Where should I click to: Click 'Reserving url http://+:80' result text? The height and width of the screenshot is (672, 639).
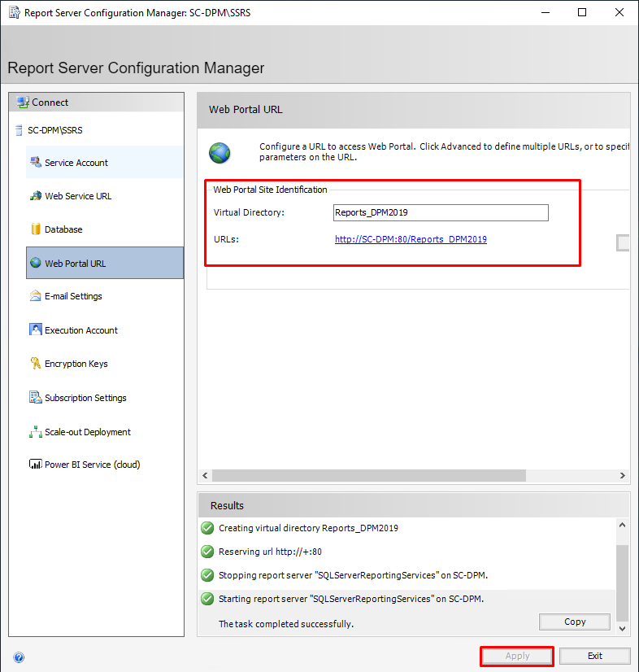coord(270,552)
